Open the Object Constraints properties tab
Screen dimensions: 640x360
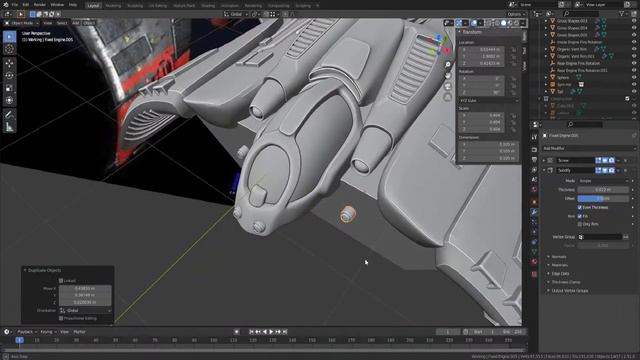tap(534, 242)
